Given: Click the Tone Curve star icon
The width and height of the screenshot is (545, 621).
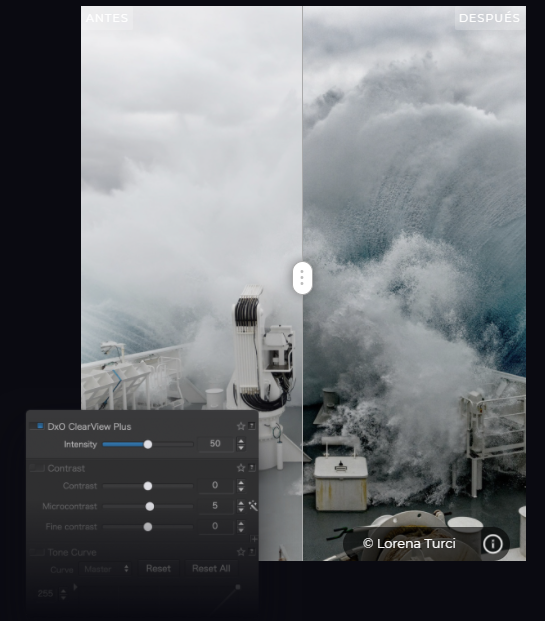Looking at the screenshot, I should tap(241, 552).
